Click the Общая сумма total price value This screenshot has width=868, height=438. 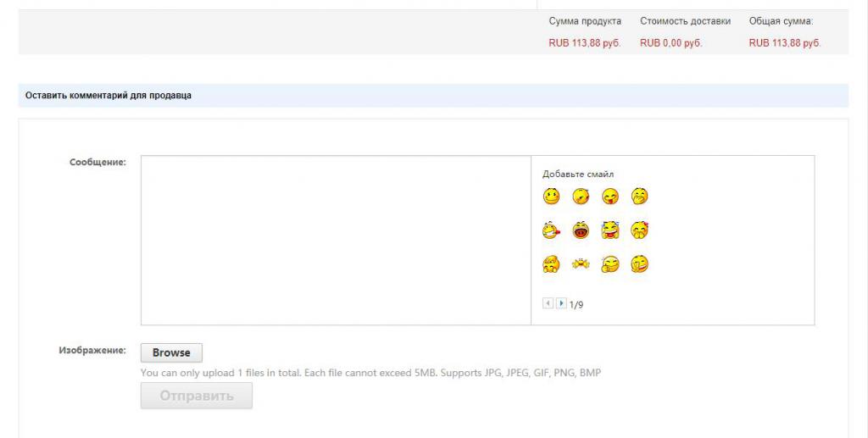tap(784, 43)
